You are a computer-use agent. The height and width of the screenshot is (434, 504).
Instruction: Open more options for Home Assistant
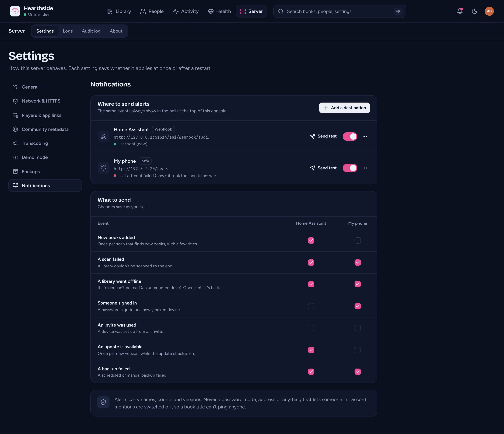pos(365,136)
